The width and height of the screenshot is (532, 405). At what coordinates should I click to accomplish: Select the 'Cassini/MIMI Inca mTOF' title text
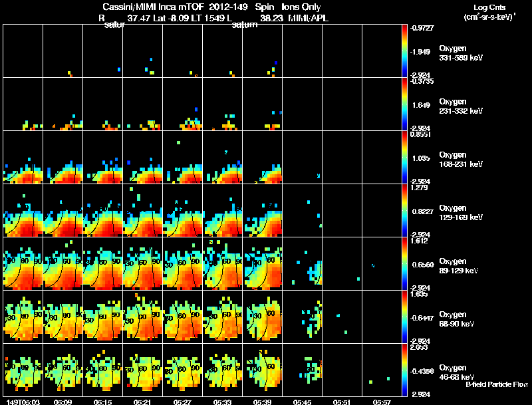[x=154, y=7]
